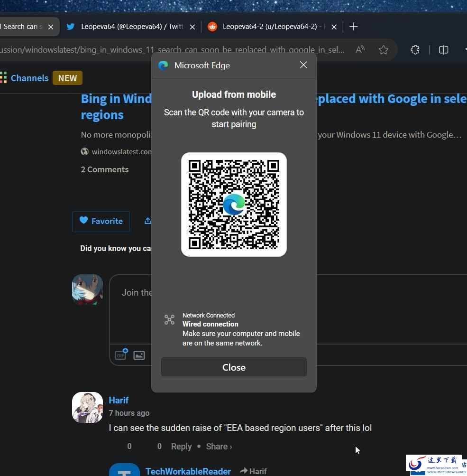This screenshot has width=467, height=476.
Task: Click the GIF insert icon
Action: point(121,354)
